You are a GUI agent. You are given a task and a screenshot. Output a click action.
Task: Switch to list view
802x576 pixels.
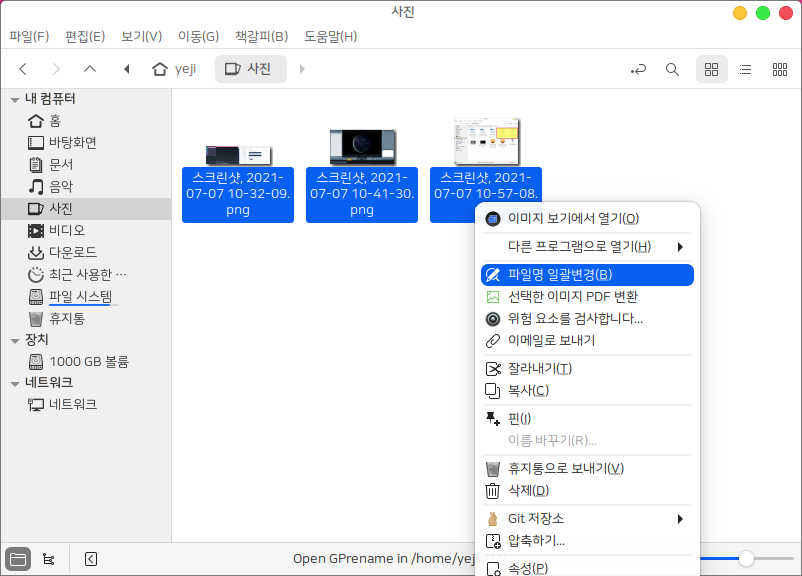point(745,69)
